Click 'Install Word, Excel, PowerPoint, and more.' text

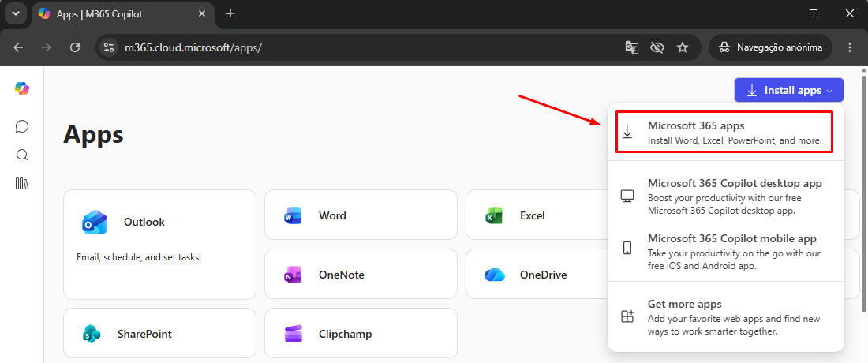click(x=735, y=140)
